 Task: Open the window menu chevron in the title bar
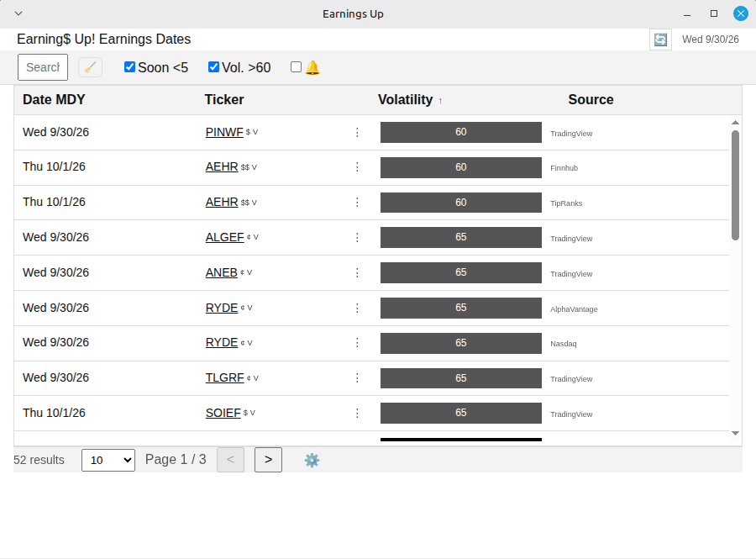(18, 13)
